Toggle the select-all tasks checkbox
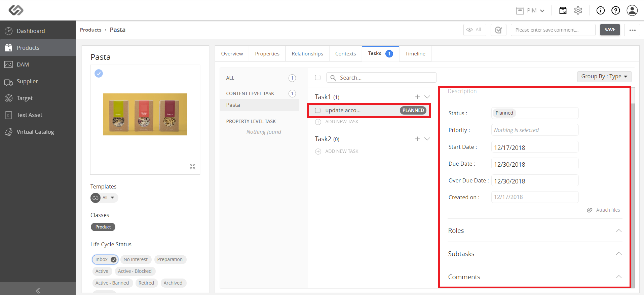The image size is (644, 295). point(317,78)
